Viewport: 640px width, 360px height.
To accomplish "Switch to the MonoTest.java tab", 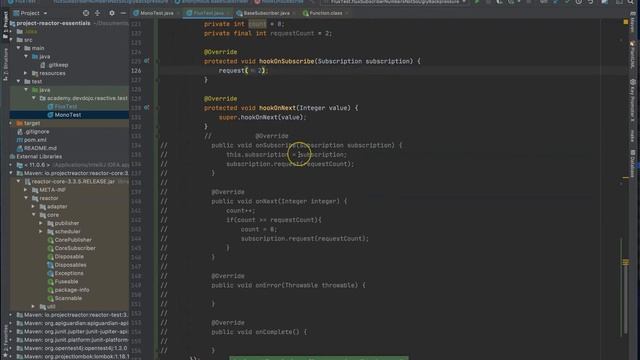I will (x=156, y=13).
